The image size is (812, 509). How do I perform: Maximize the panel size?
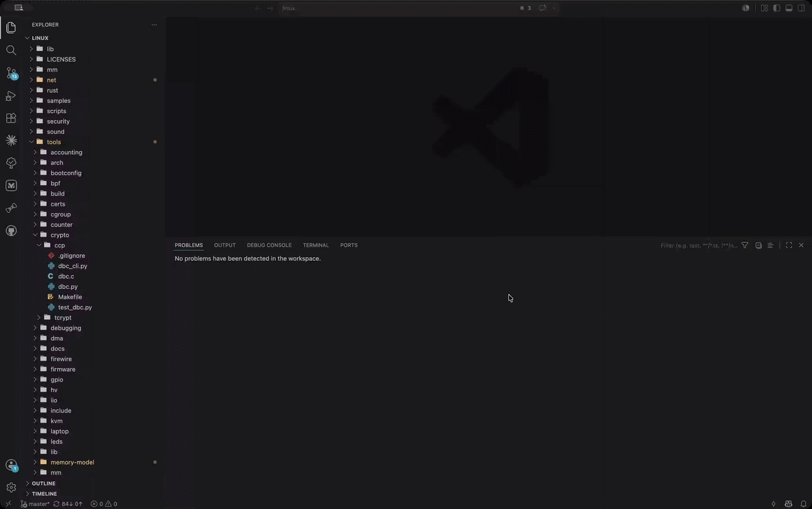789,245
